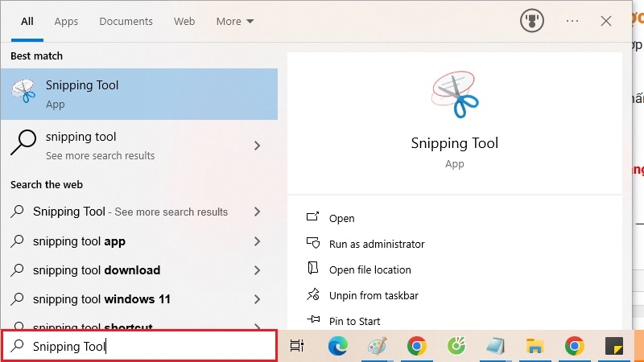This screenshot has height=362, width=644.
Task: Expand chevron for 'snipping tool windows 11'
Action: click(257, 299)
